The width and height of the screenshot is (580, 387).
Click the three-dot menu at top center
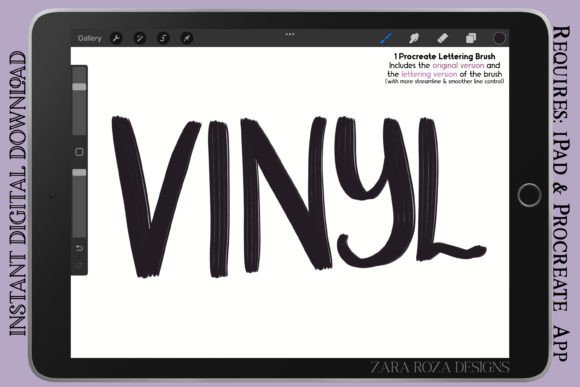coord(290,34)
